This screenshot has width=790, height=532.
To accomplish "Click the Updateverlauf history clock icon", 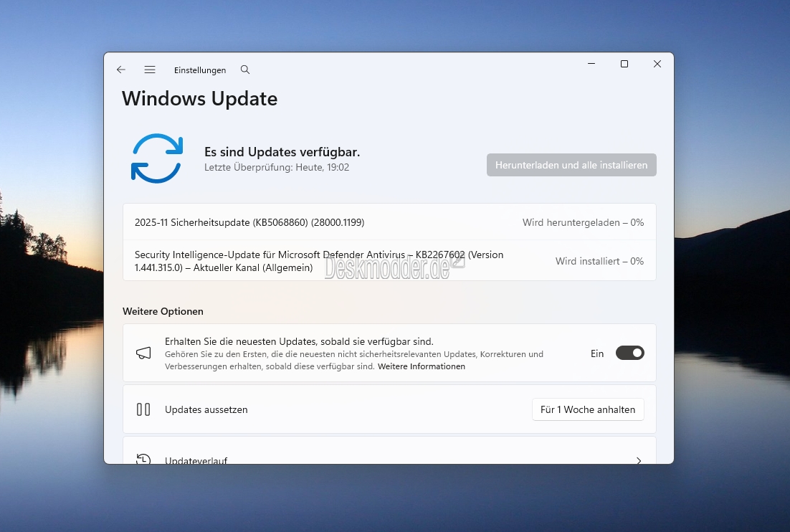I will [x=143, y=459].
